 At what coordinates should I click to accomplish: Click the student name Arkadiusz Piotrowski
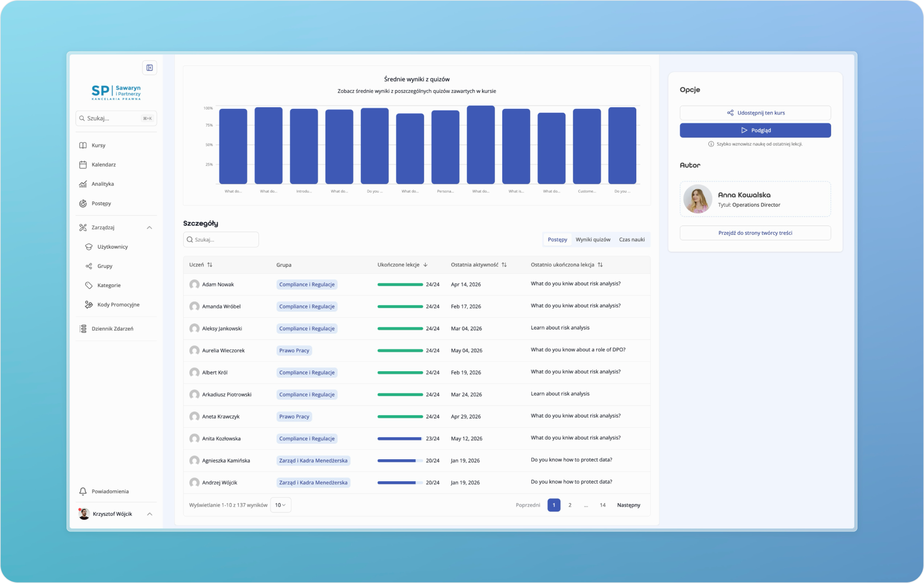[227, 394]
